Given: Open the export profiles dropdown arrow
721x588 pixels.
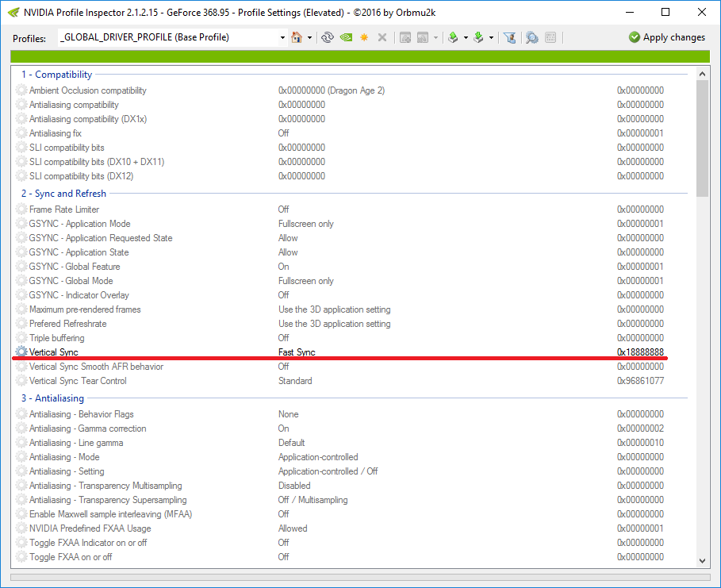Looking at the screenshot, I should (x=466, y=38).
